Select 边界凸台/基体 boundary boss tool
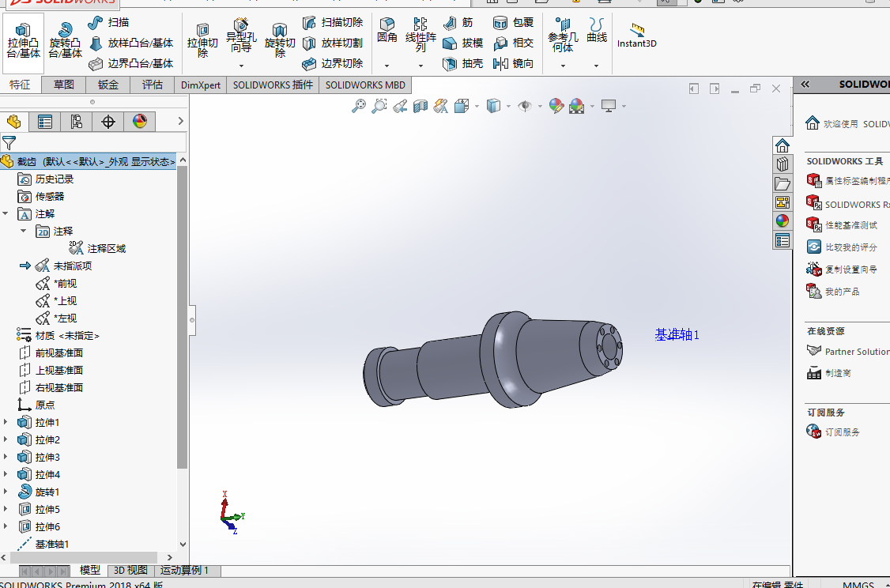The height and width of the screenshot is (588, 890). pyautogui.click(x=131, y=63)
